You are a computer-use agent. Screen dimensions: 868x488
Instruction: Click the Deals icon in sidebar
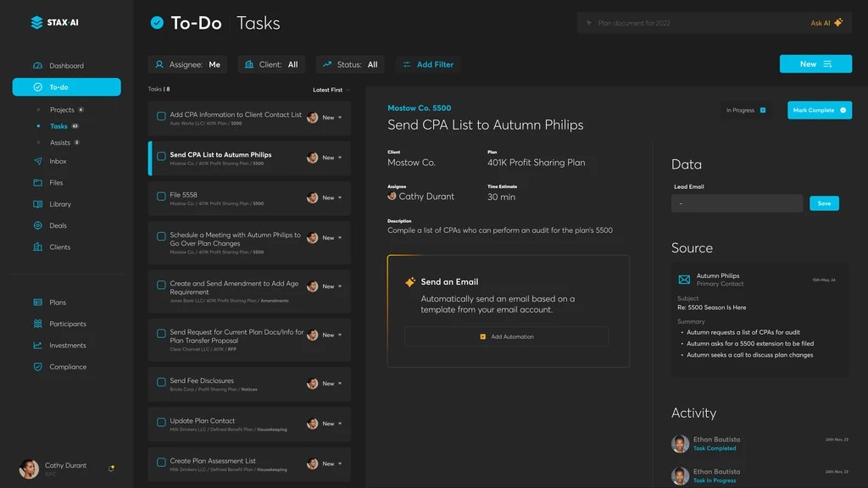pos(37,225)
